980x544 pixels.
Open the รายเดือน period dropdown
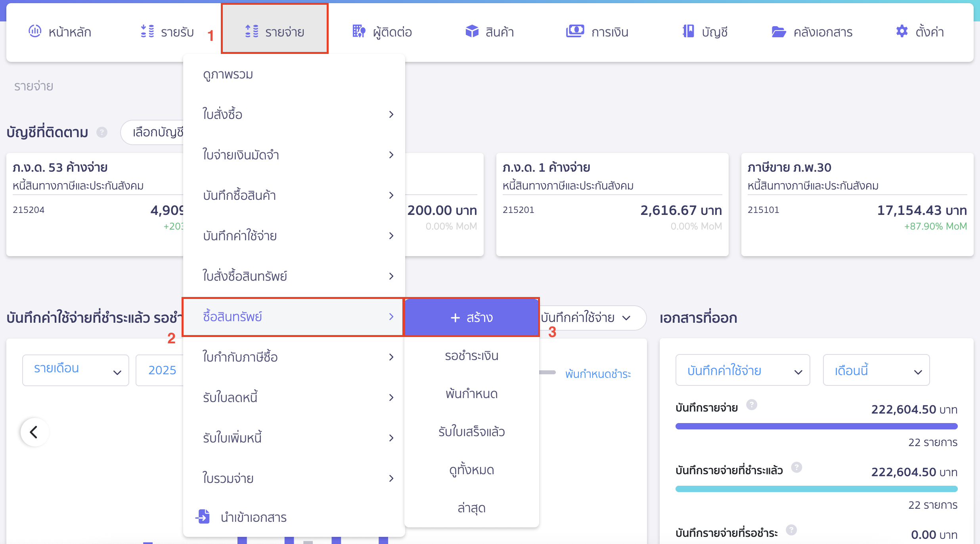[x=76, y=370]
